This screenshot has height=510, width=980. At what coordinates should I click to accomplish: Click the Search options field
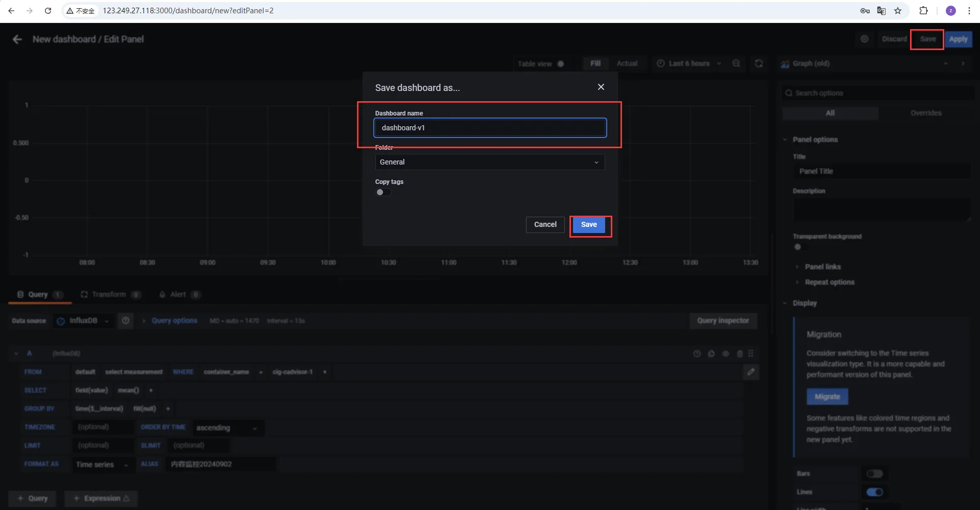point(878,93)
